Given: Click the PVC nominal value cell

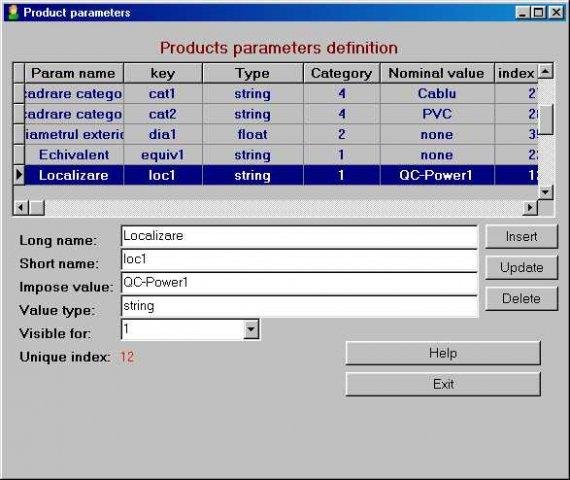Looking at the screenshot, I should pos(437,114).
